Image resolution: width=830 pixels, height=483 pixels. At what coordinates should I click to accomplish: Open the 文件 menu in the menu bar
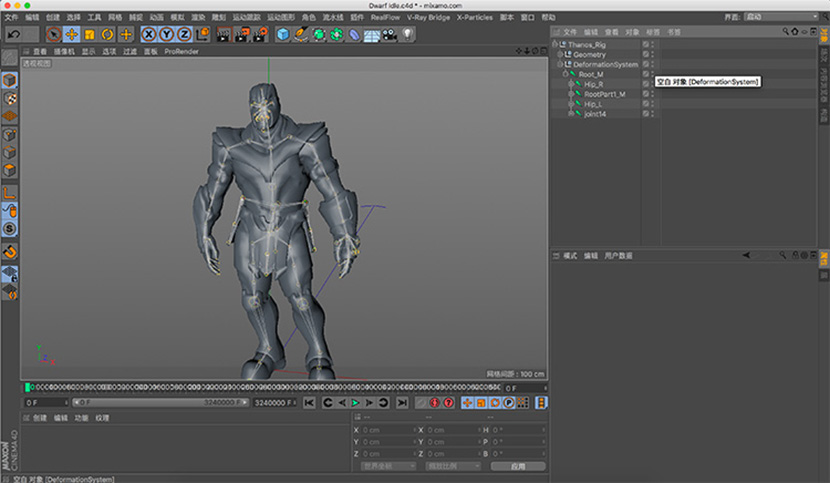pos(11,17)
